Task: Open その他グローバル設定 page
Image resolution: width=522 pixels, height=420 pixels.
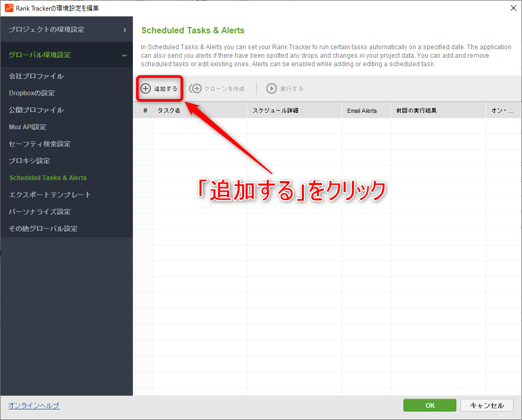Action: pyautogui.click(x=43, y=229)
